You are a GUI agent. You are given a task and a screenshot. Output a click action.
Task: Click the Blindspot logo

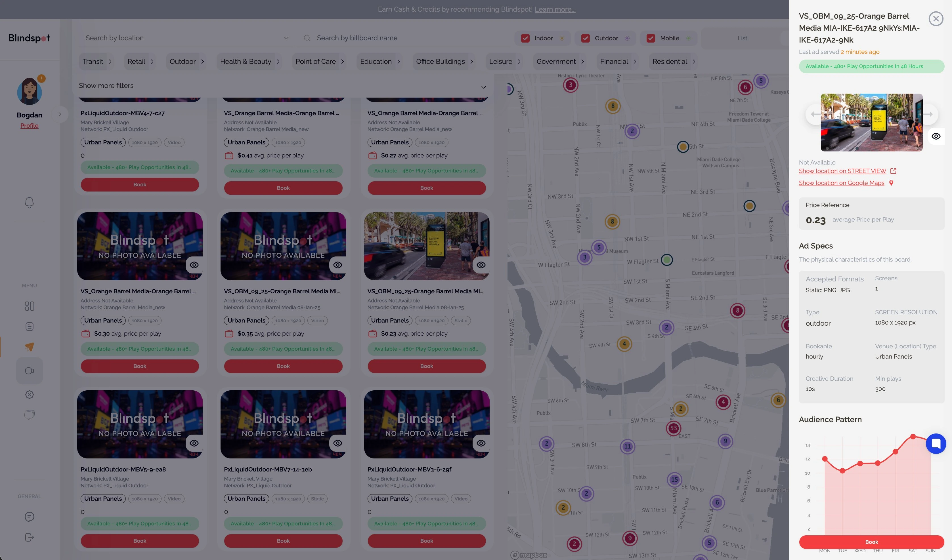coord(29,38)
